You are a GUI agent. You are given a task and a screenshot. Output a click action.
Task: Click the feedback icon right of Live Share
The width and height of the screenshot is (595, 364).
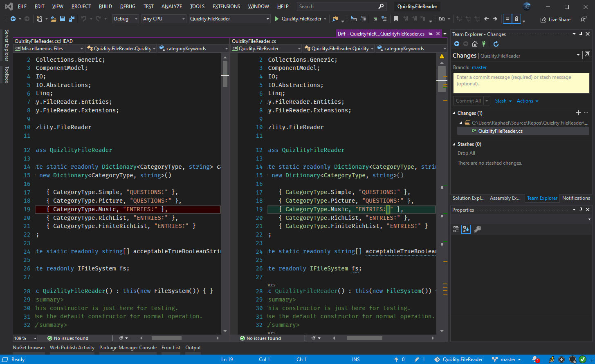[x=584, y=19]
